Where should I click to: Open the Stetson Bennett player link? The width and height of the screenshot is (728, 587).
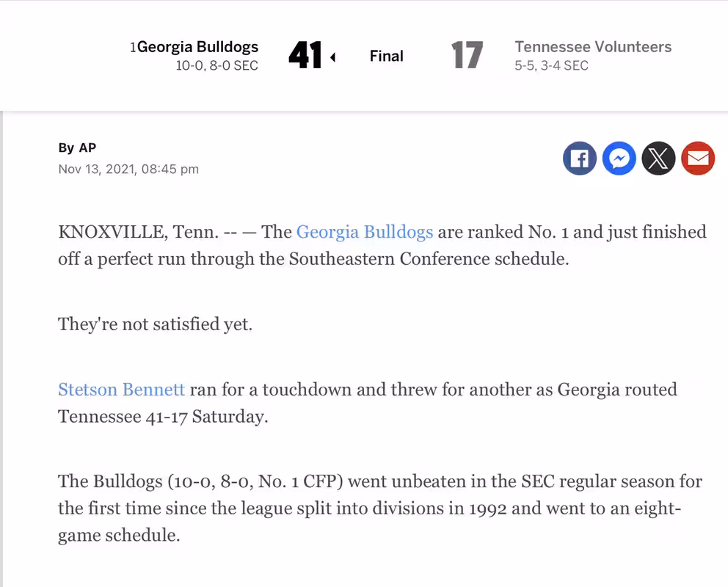[x=121, y=390]
